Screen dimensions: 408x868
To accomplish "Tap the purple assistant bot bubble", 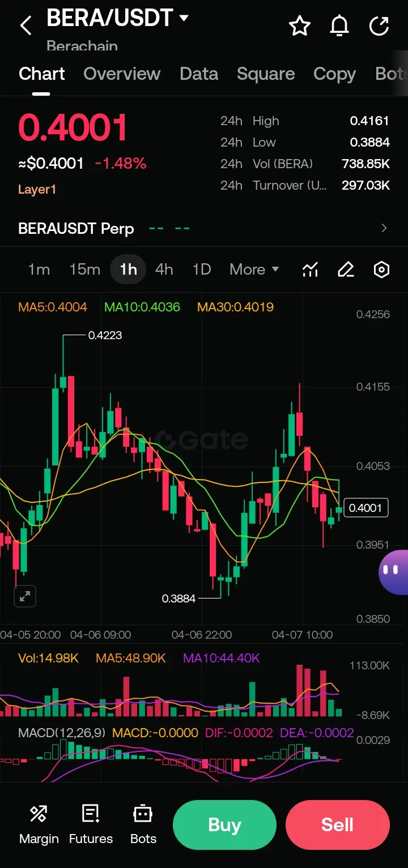I will tap(393, 572).
